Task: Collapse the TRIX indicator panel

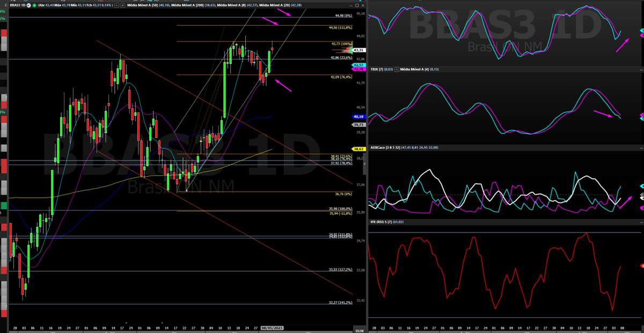Action: tap(641, 69)
